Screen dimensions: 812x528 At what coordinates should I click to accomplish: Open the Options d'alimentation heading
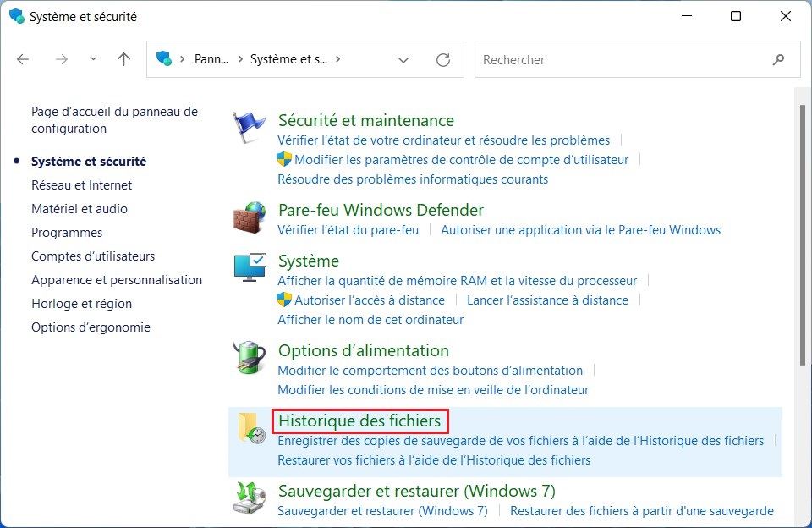pyautogui.click(x=364, y=350)
